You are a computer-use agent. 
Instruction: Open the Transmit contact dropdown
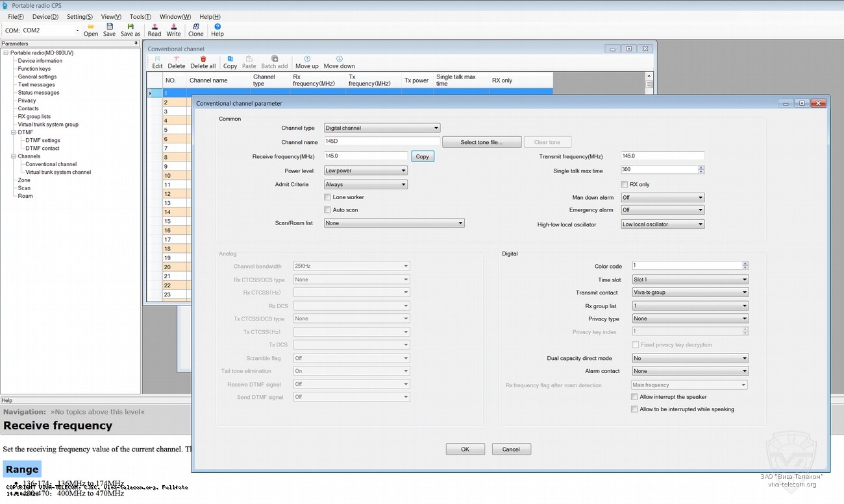[690, 293]
